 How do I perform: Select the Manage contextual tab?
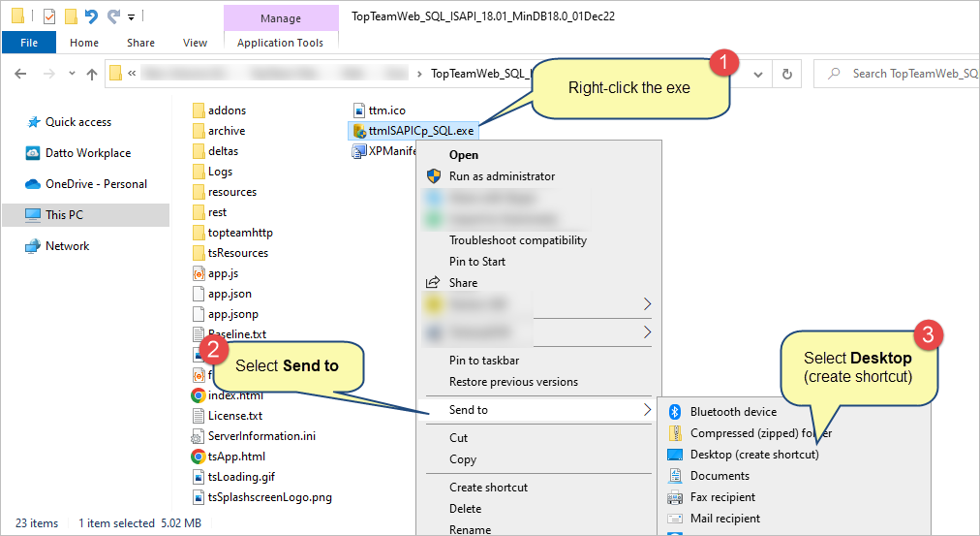pyautogui.click(x=281, y=18)
